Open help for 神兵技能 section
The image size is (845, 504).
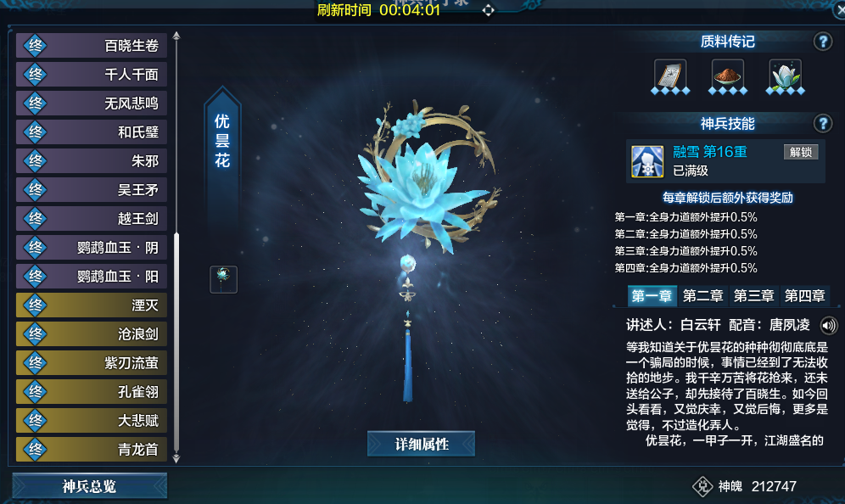822,124
